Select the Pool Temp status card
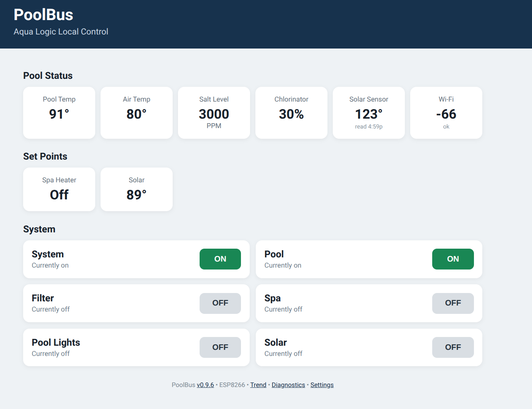Viewport: 532px width, 409px height. (59, 113)
